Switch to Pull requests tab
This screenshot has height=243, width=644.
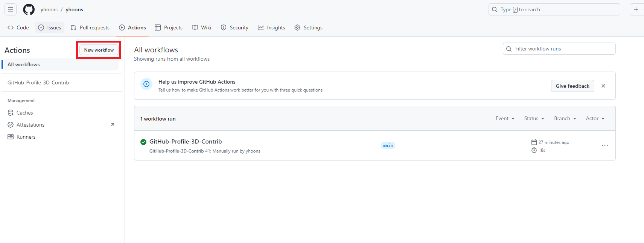(x=90, y=28)
